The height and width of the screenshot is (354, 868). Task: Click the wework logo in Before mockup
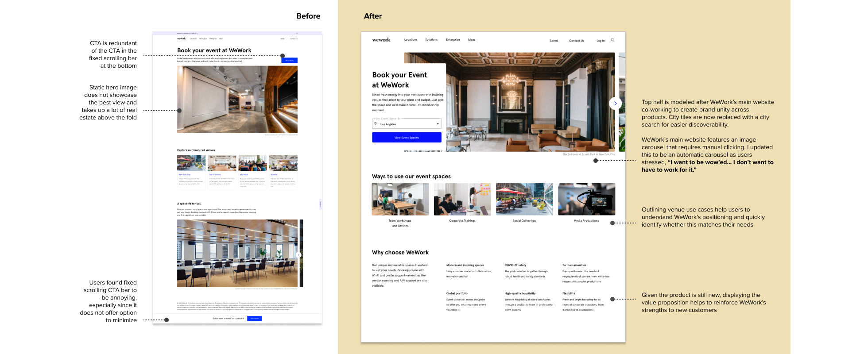[x=182, y=38]
